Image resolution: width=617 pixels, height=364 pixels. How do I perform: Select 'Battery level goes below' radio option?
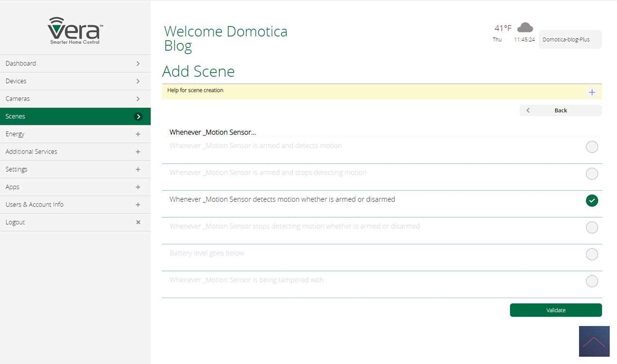pyautogui.click(x=591, y=254)
